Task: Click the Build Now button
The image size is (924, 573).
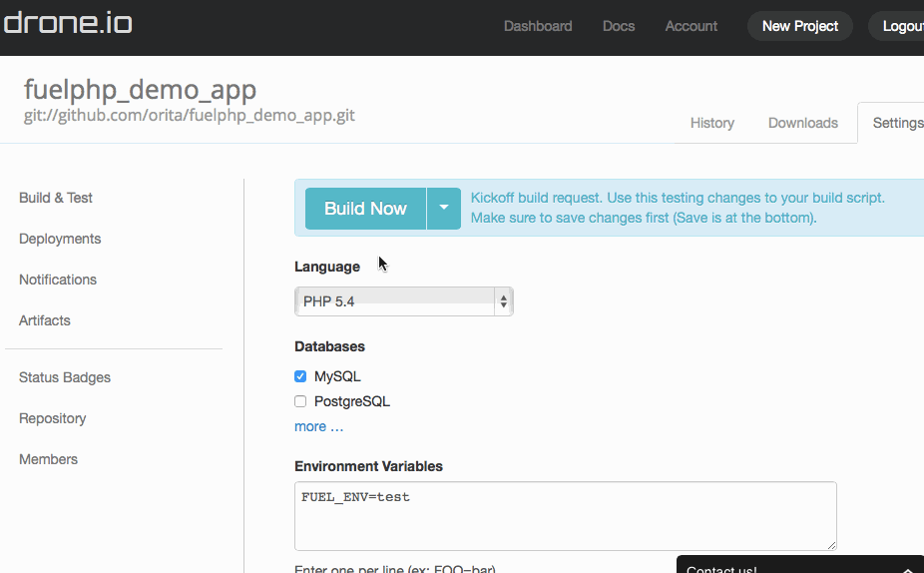Action: (x=365, y=208)
